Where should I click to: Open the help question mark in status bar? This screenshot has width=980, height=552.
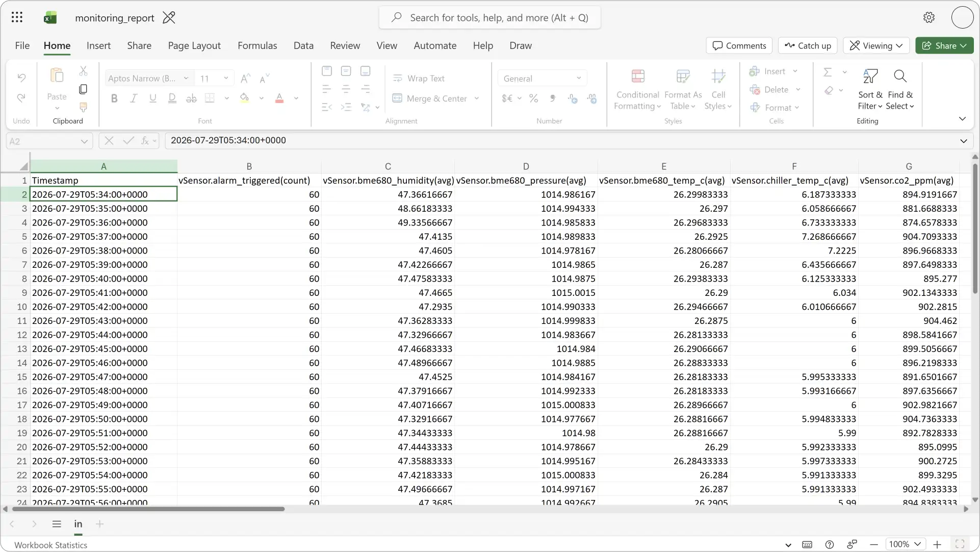pos(830,544)
